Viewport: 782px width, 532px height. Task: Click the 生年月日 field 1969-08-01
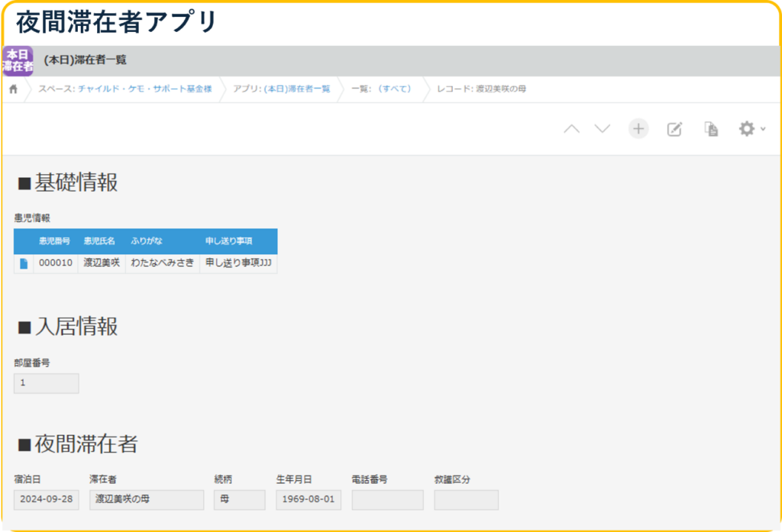pyautogui.click(x=309, y=500)
